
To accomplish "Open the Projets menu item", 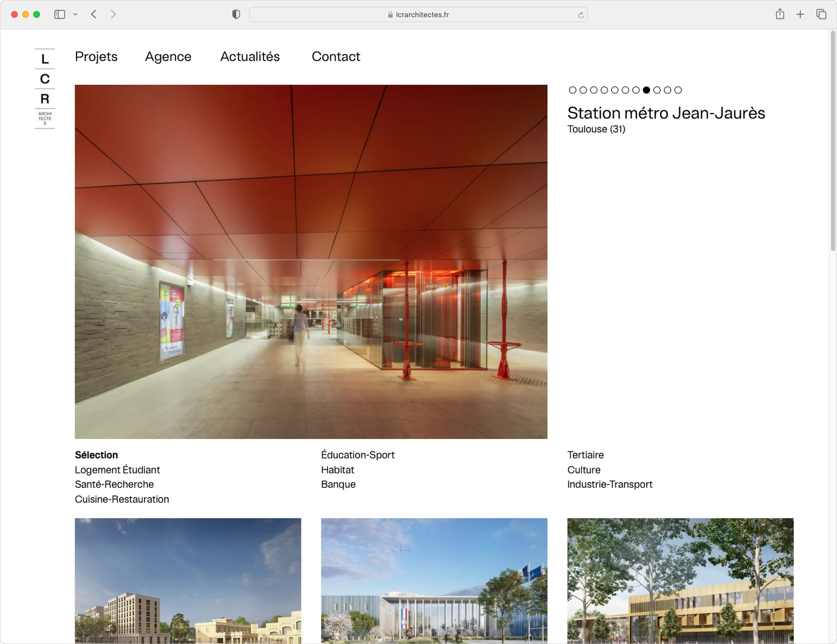I will (96, 57).
